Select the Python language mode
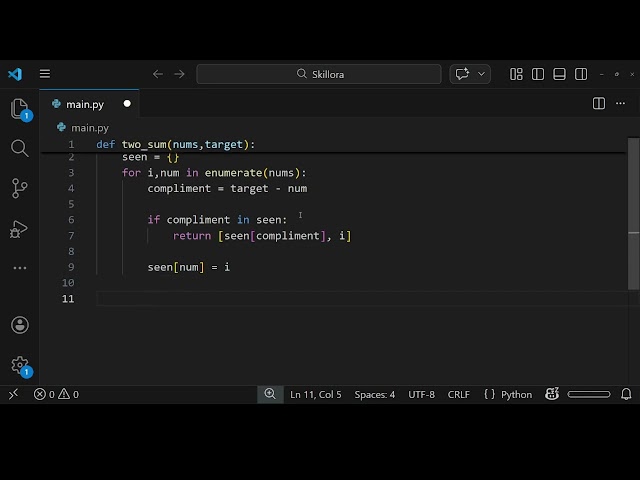 [x=516, y=395]
